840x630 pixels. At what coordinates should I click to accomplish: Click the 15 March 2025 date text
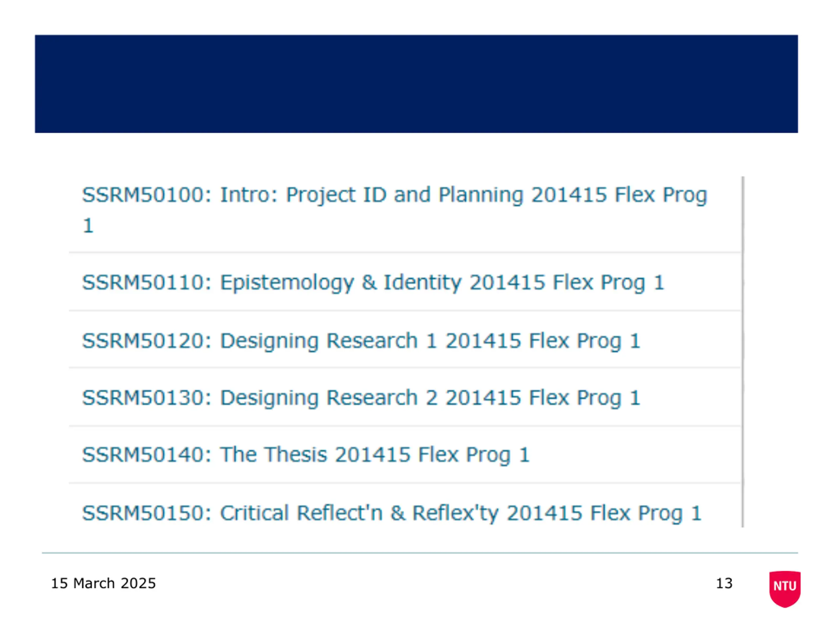[103, 583]
